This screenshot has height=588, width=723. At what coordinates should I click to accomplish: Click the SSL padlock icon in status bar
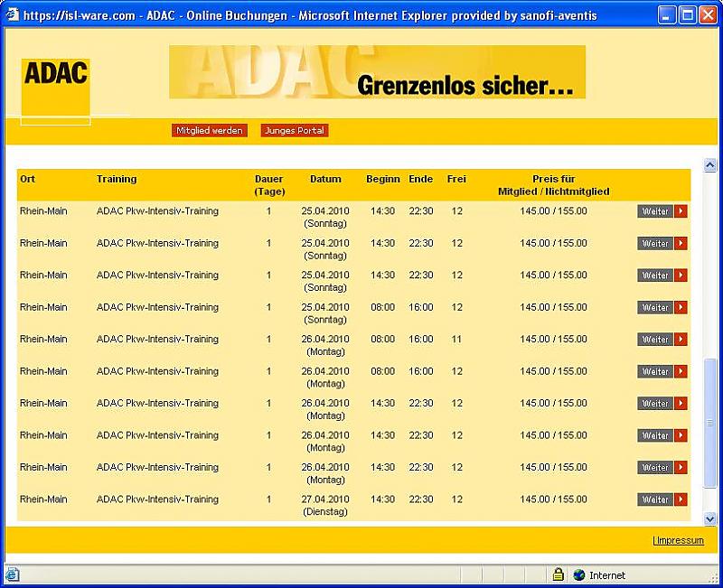(559, 574)
